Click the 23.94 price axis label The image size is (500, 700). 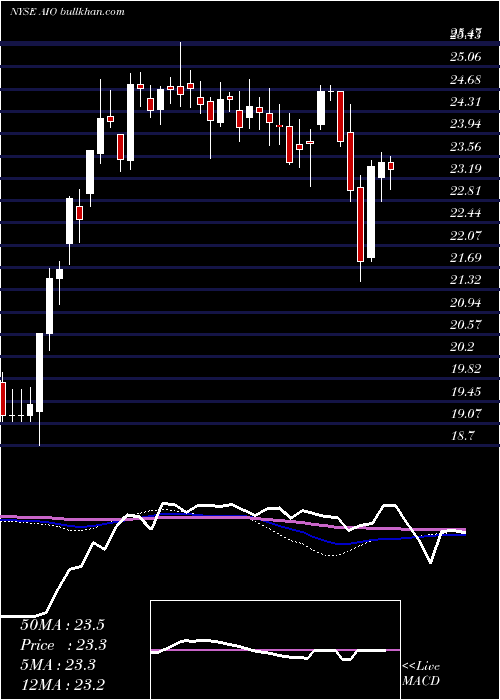coord(466,124)
